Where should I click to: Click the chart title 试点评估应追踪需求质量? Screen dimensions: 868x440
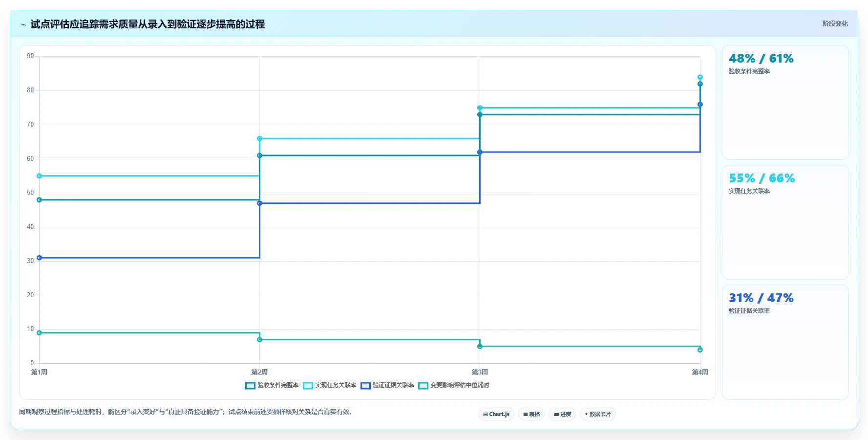[84, 24]
